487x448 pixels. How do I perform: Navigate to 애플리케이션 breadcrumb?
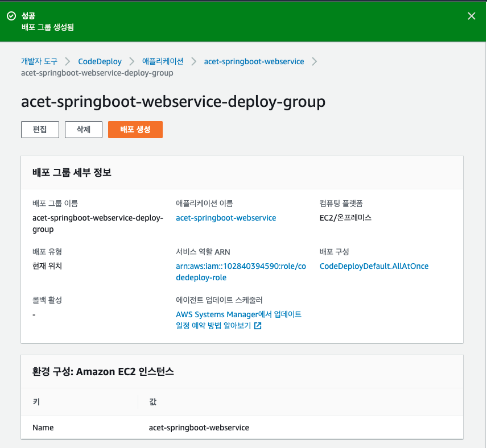[x=163, y=61]
